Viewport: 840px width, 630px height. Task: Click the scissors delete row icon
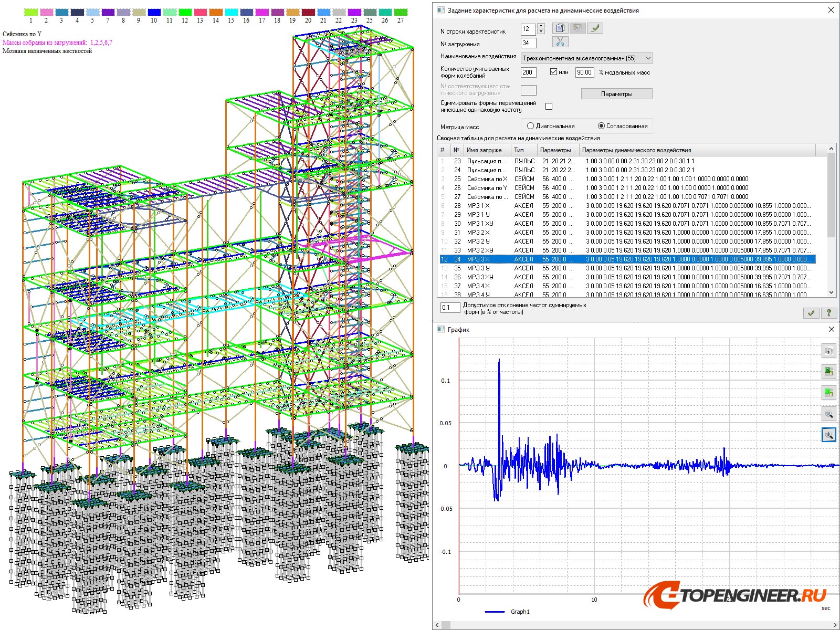560,42
